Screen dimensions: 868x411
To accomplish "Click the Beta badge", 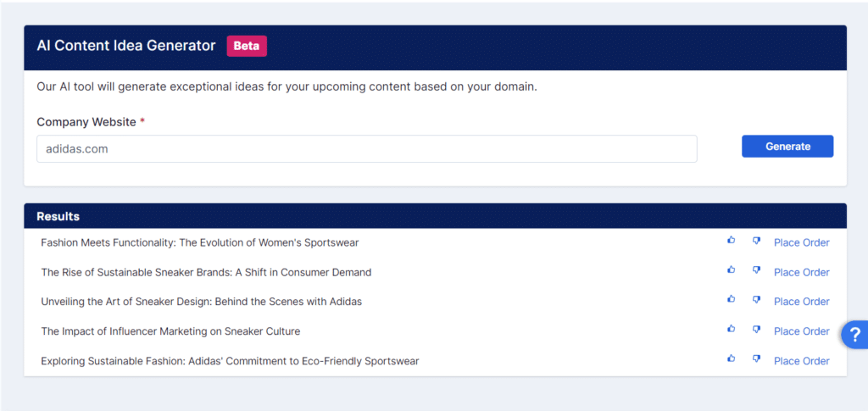I will pyautogui.click(x=246, y=46).
